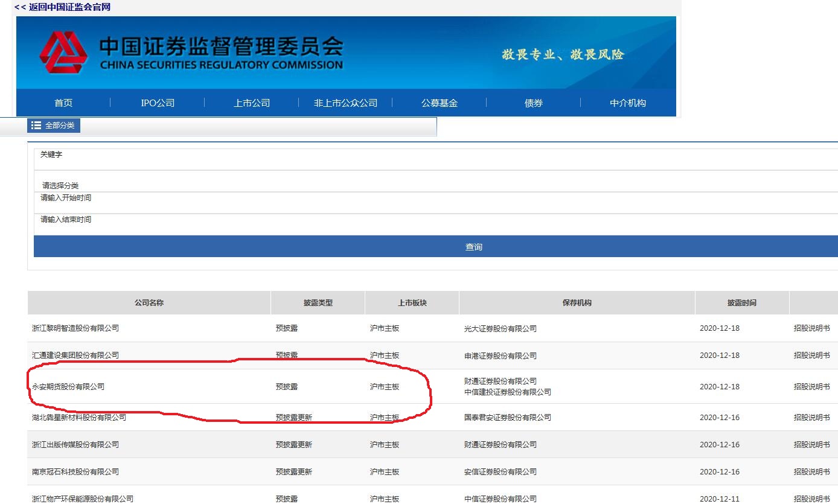Viewport: 838px width, 504px height.
Task: Open 招股说明书 link for 永安期货
Action: coord(811,386)
